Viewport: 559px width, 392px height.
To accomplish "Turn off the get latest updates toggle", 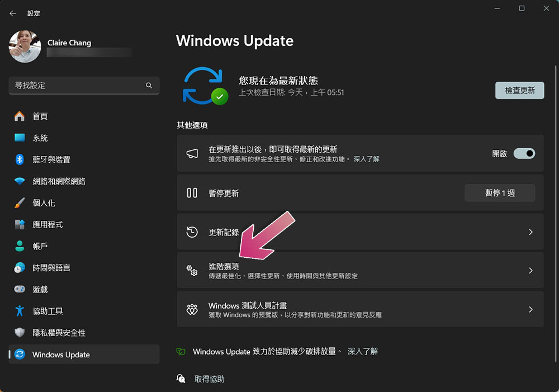I will tap(524, 153).
